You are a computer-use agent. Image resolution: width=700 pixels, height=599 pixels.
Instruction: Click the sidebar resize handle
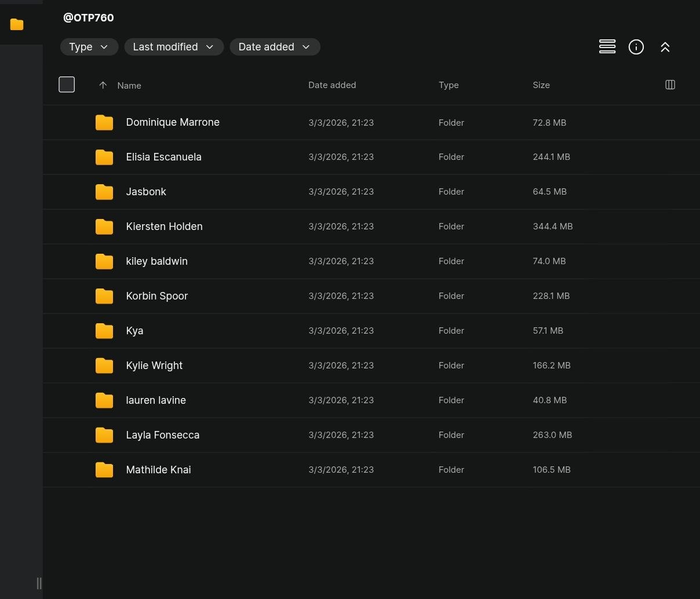39,583
